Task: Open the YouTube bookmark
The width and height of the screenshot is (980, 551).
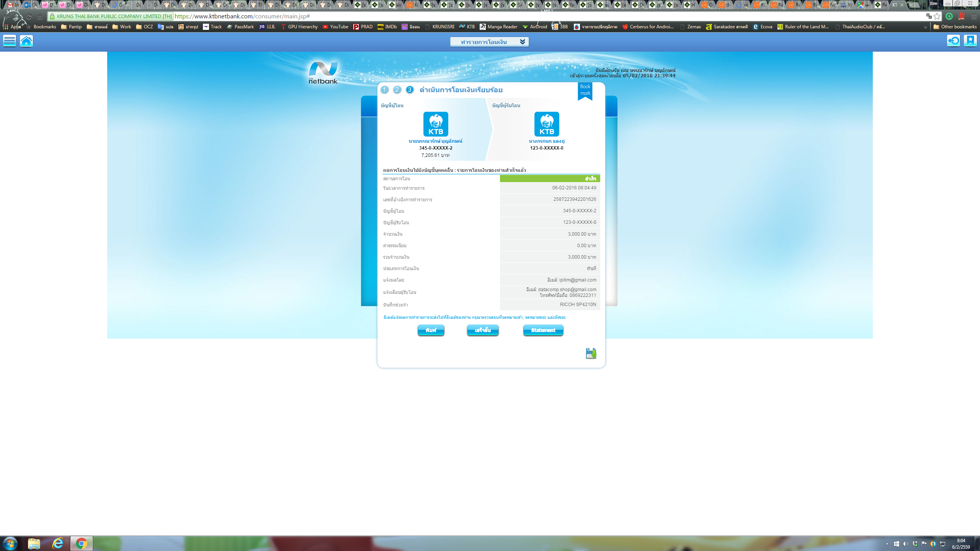Action: (335, 27)
